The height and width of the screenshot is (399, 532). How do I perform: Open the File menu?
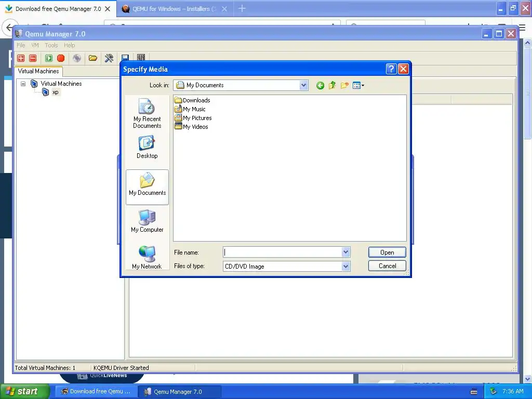pyautogui.click(x=21, y=45)
